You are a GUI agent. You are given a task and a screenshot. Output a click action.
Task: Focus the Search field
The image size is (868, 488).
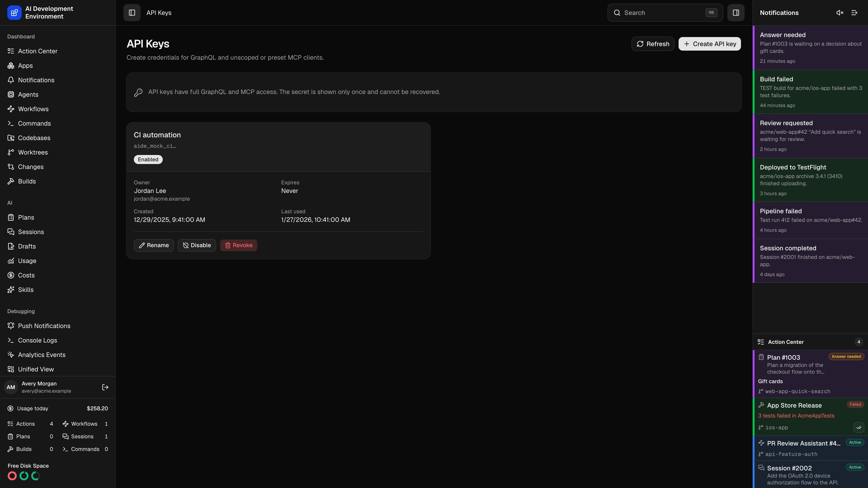tap(665, 13)
